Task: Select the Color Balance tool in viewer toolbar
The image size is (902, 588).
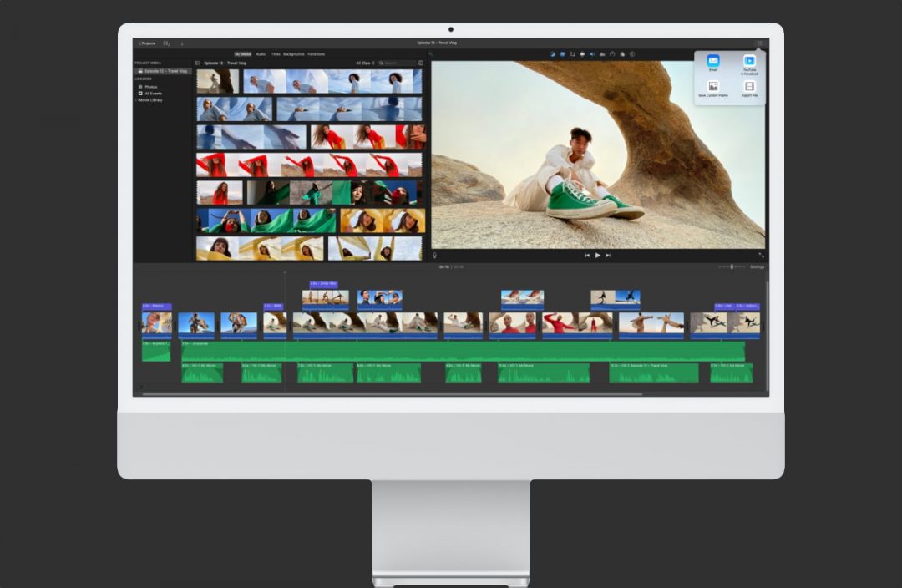Action: pyautogui.click(x=551, y=54)
